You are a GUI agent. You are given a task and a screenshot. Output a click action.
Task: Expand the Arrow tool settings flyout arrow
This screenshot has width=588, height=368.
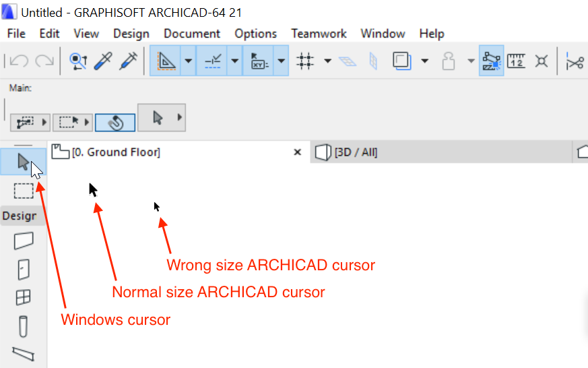point(180,117)
